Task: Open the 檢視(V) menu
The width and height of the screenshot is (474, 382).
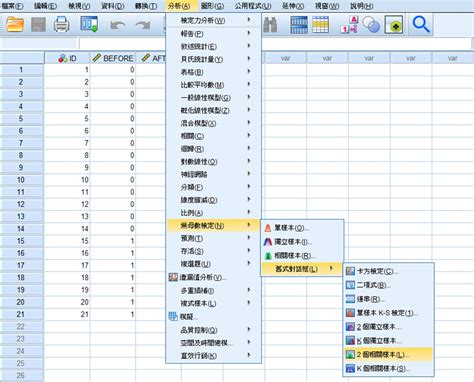Action: pos(79,6)
